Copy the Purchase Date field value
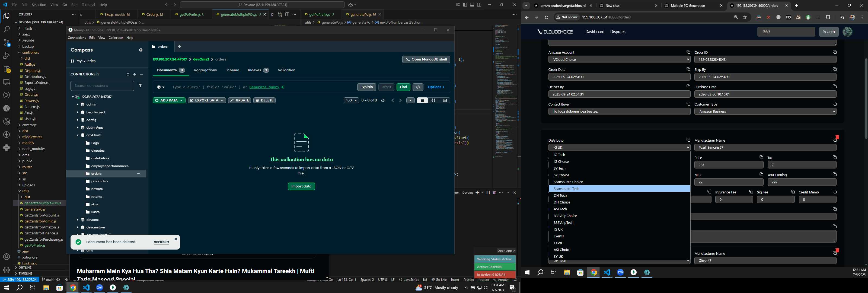This screenshot has width=868, height=293. click(x=834, y=87)
